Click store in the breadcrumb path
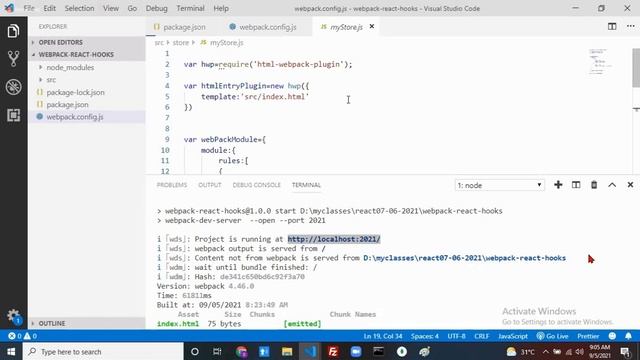640x360 pixels. click(180, 42)
